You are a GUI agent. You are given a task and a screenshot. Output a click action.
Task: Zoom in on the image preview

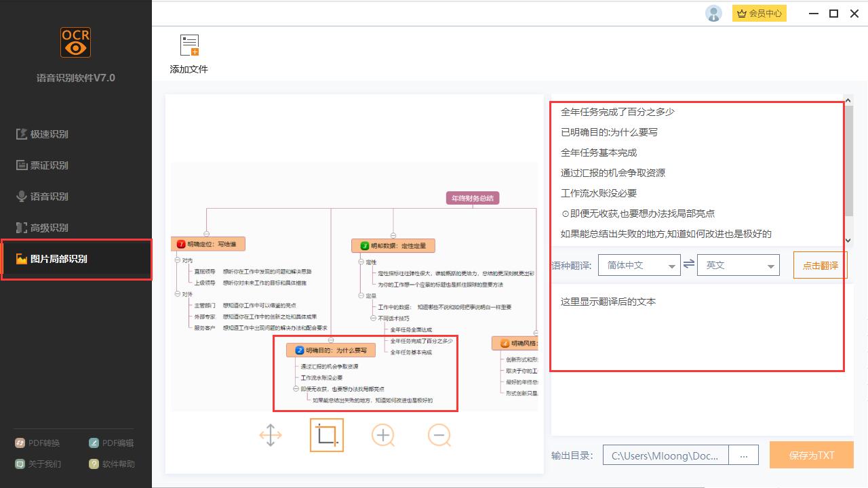[x=383, y=434]
